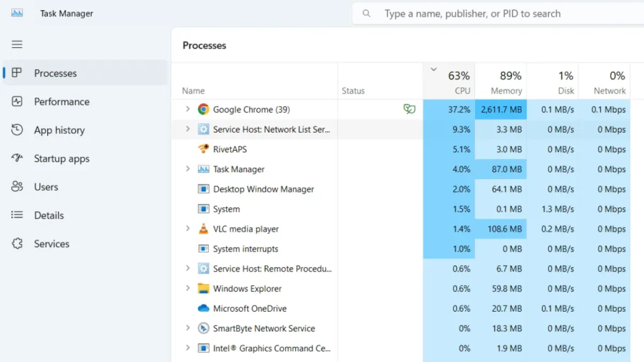The image size is (644, 362).
Task: Click the search magnifier icon
Action: point(367,14)
